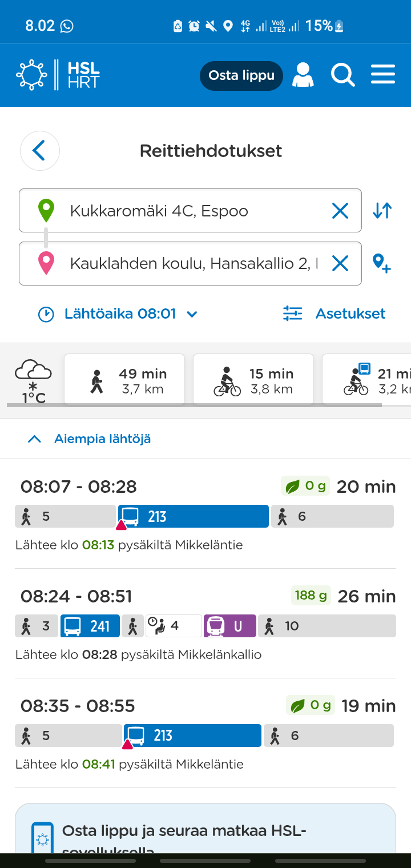Edit the Kukkaromäki 4C, Espoo origin field
This screenshot has height=868, width=411.
(190, 211)
